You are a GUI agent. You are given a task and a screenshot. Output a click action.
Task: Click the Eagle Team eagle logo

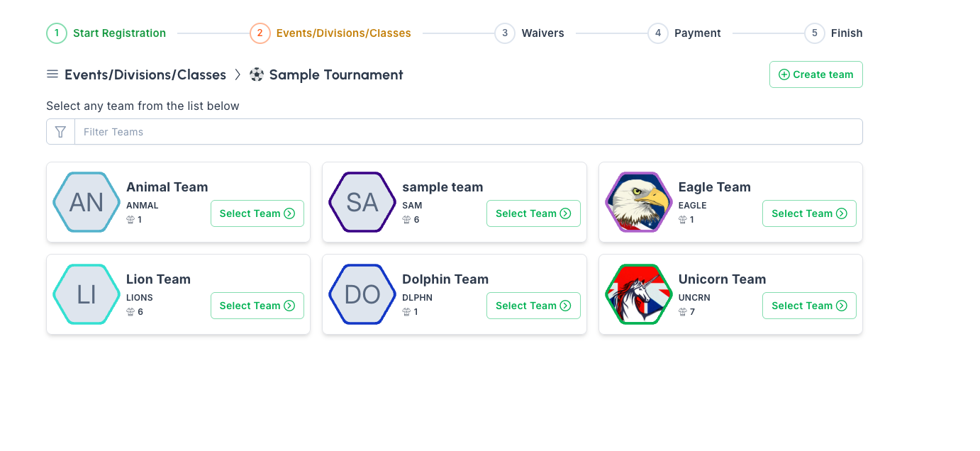point(638,203)
